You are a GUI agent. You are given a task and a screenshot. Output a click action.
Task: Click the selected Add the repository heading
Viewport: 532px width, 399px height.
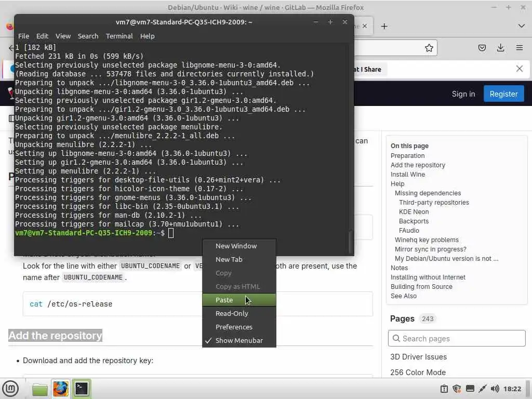55,336
